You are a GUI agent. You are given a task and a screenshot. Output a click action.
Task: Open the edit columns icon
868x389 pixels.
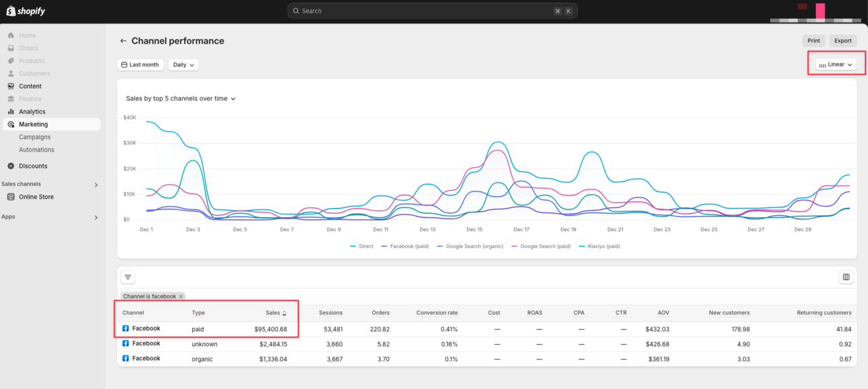point(846,277)
